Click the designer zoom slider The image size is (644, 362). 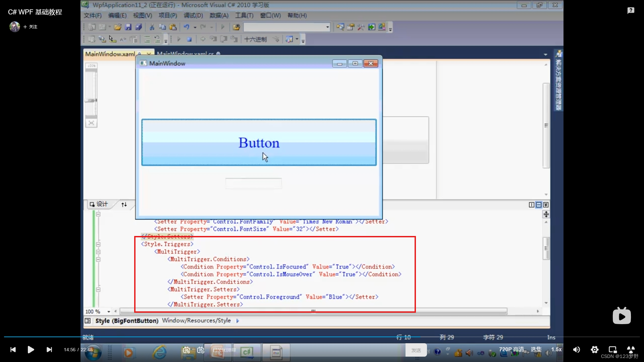(x=91, y=100)
